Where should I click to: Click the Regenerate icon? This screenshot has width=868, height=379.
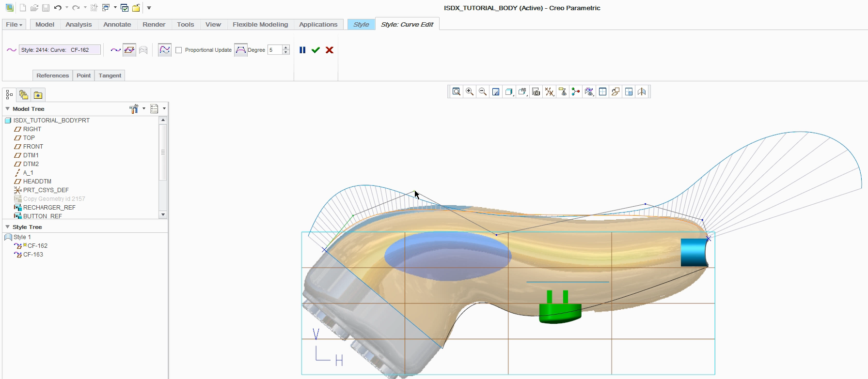(x=94, y=8)
